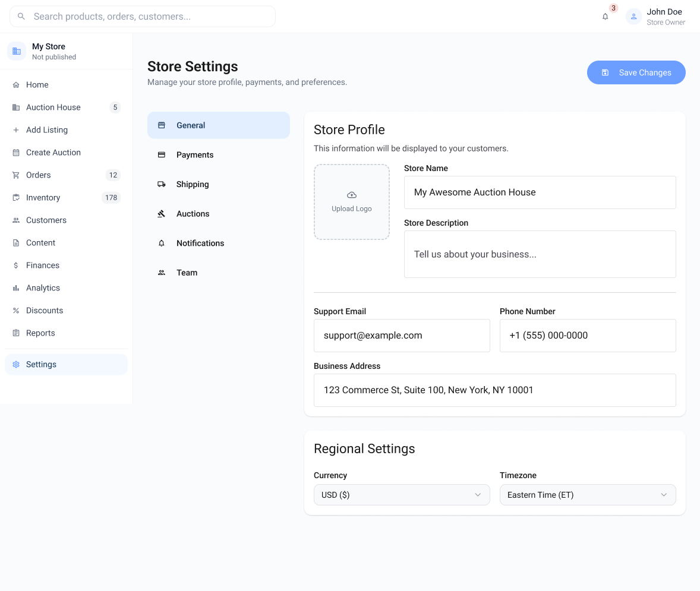The image size is (700, 591).
Task: Open Auction House in sidebar
Action: click(66, 107)
